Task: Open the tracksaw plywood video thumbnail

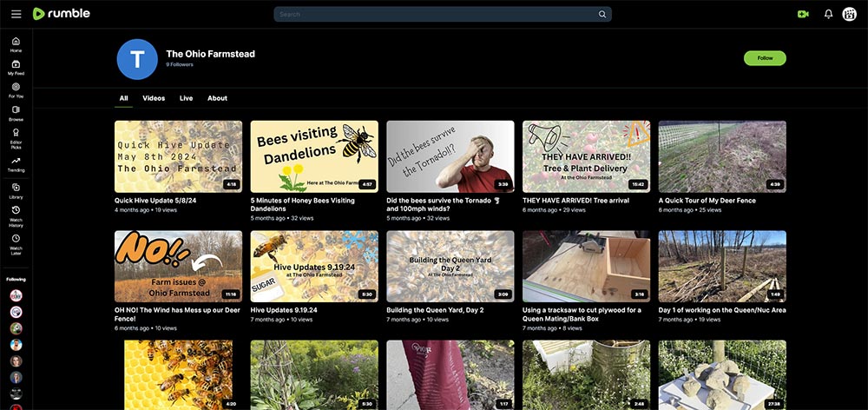Action: pyautogui.click(x=586, y=267)
